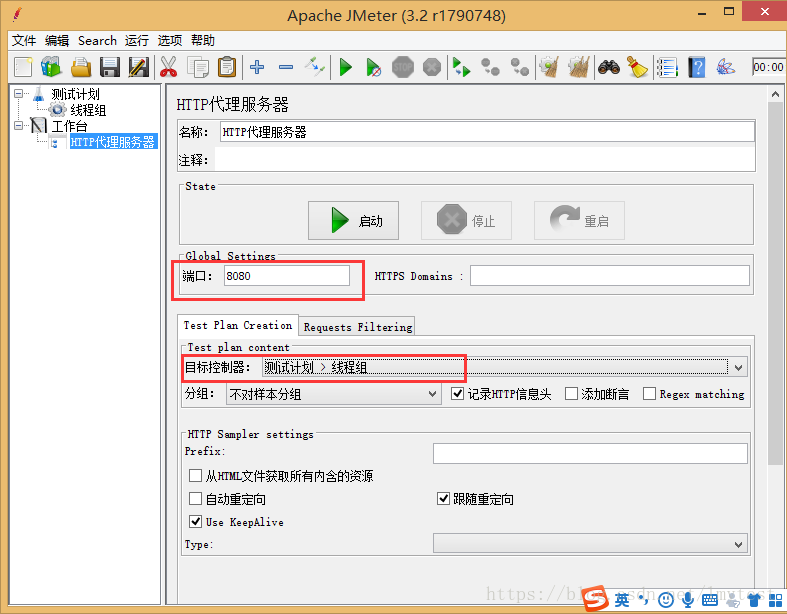Select 线程组 in the tree

point(88,110)
